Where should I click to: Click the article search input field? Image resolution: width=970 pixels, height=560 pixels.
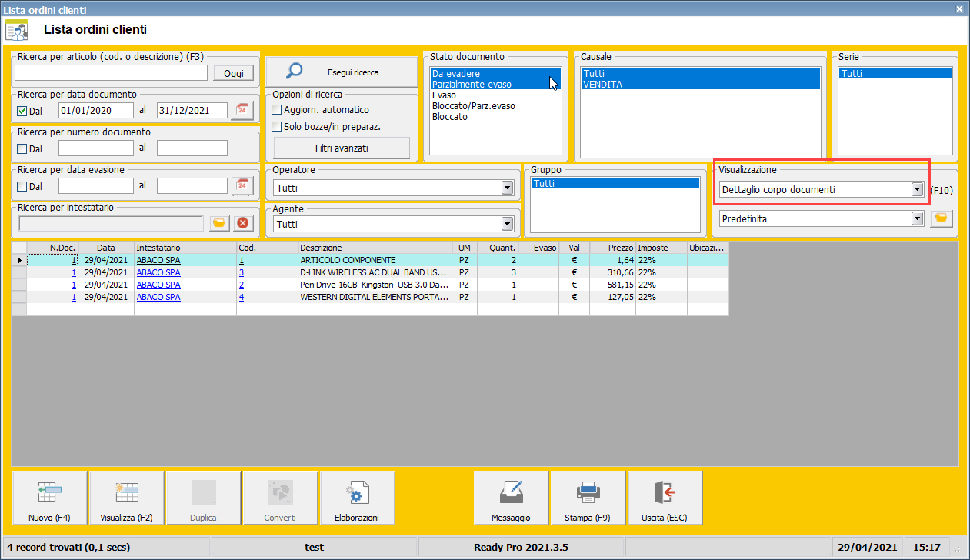coord(111,73)
